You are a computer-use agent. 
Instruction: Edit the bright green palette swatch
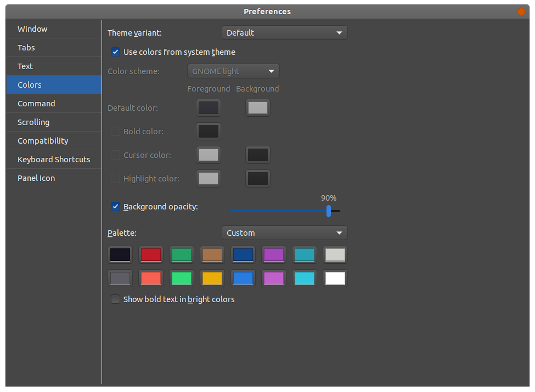click(x=182, y=279)
